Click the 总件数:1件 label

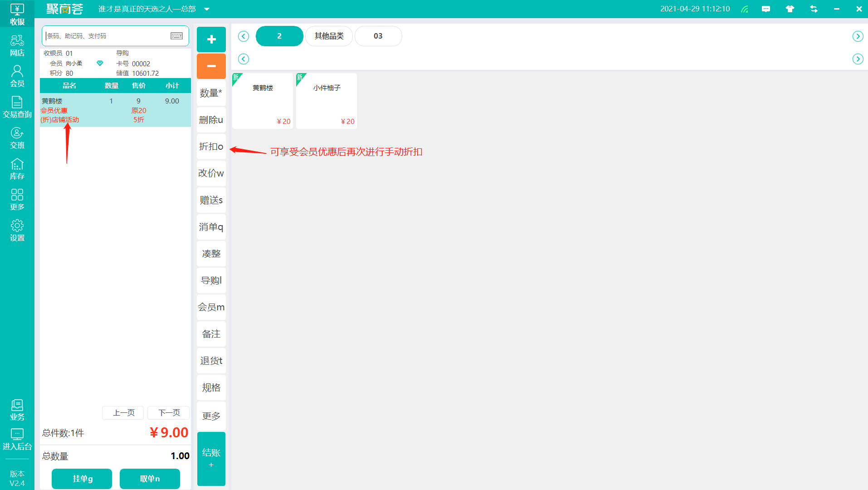click(63, 433)
